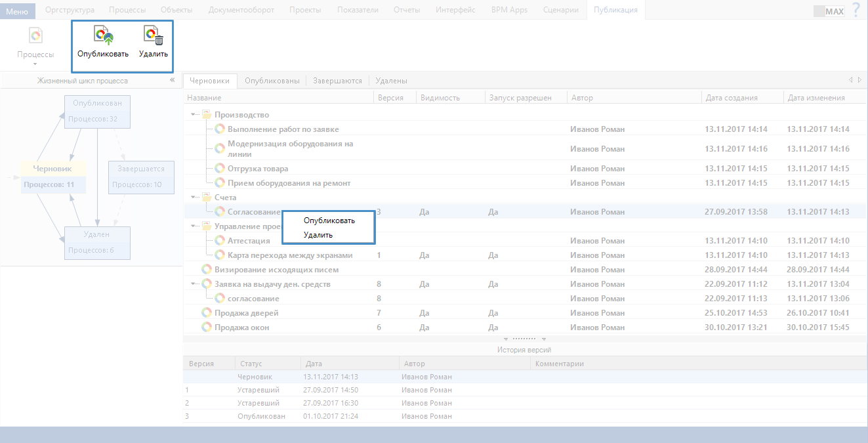This screenshot has width=868, height=443.
Task: Choose Опубликовать in the context menu
Action: pos(329,221)
